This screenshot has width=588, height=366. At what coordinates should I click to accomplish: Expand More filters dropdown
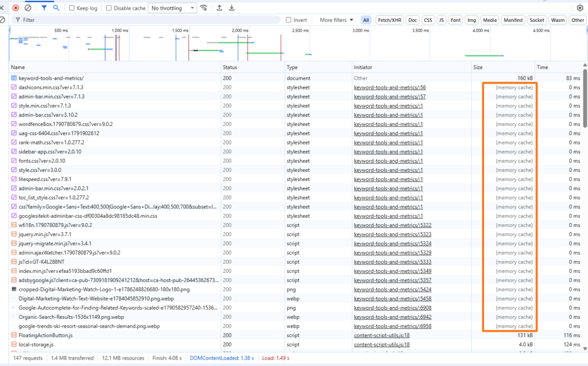336,20
